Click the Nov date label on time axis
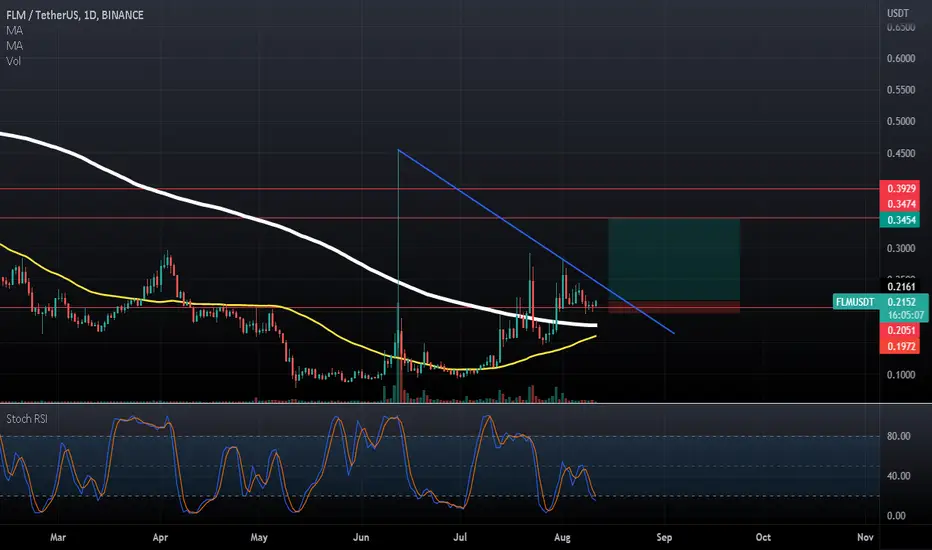932x550 pixels. pyautogui.click(x=865, y=538)
